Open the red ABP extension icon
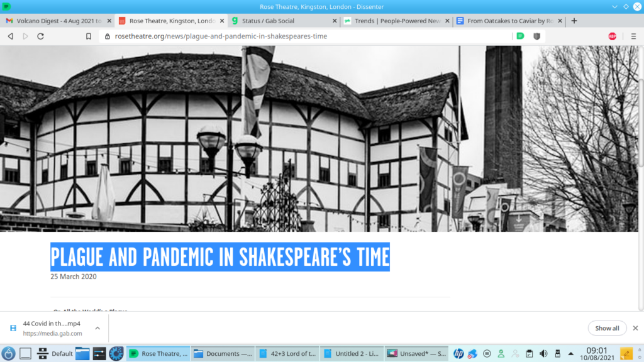 pos(613,36)
